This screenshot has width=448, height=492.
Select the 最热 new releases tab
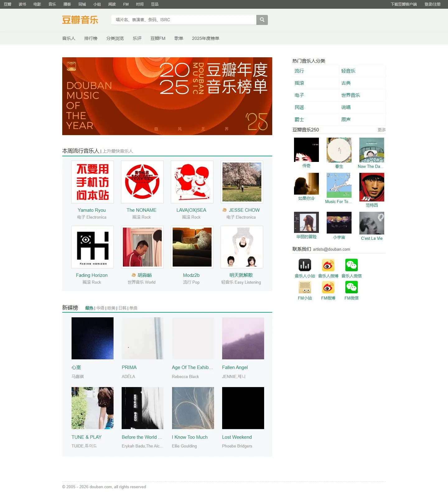click(x=89, y=308)
